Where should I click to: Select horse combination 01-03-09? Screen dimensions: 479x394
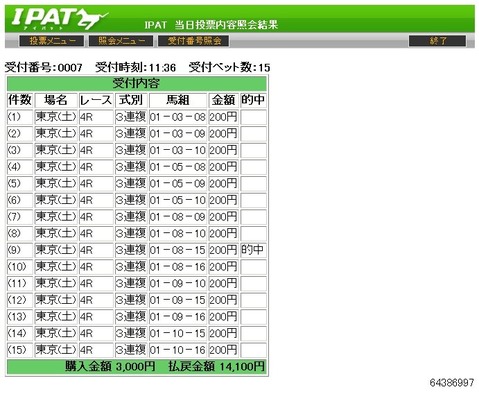click(178, 134)
